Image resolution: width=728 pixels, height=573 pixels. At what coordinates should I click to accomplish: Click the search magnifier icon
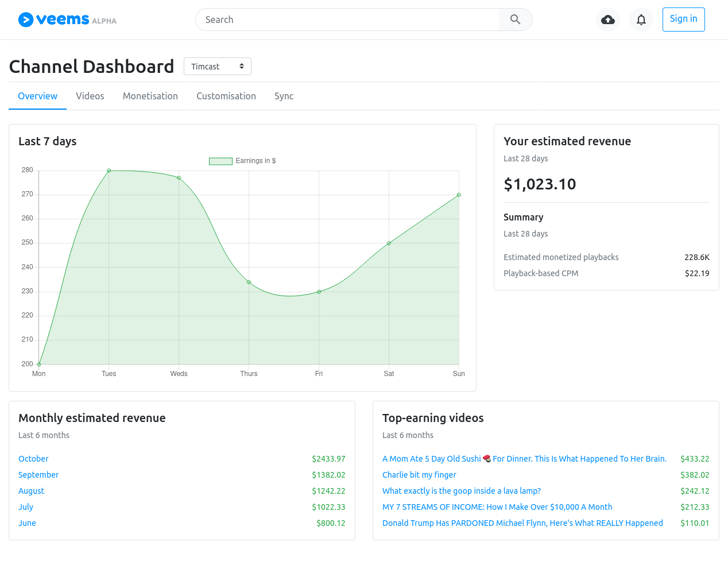516,20
